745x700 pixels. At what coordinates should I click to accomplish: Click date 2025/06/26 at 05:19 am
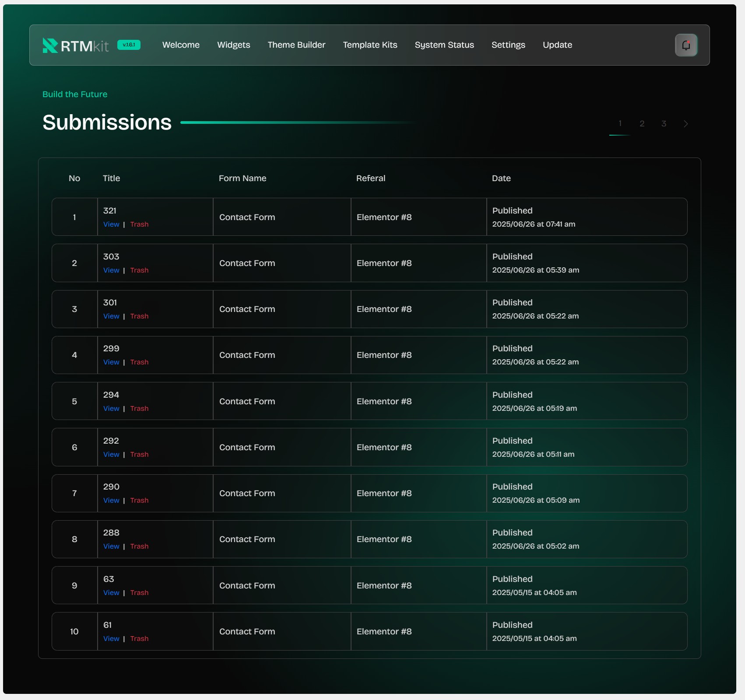[x=534, y=408]
